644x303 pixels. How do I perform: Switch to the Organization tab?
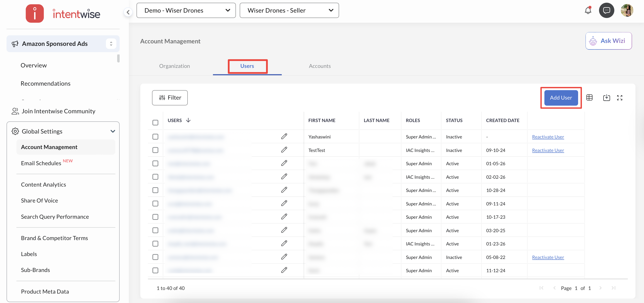click(x=174, y=66)
